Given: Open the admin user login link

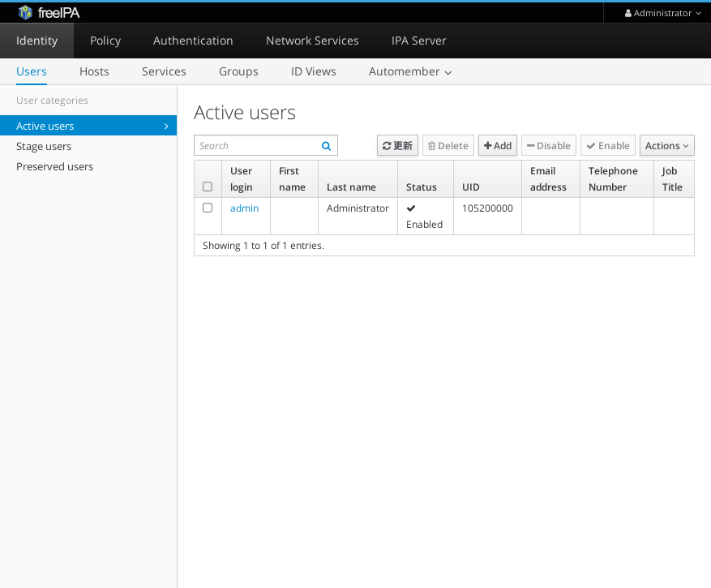Looking at the screenshot, I should coord(244,208).
